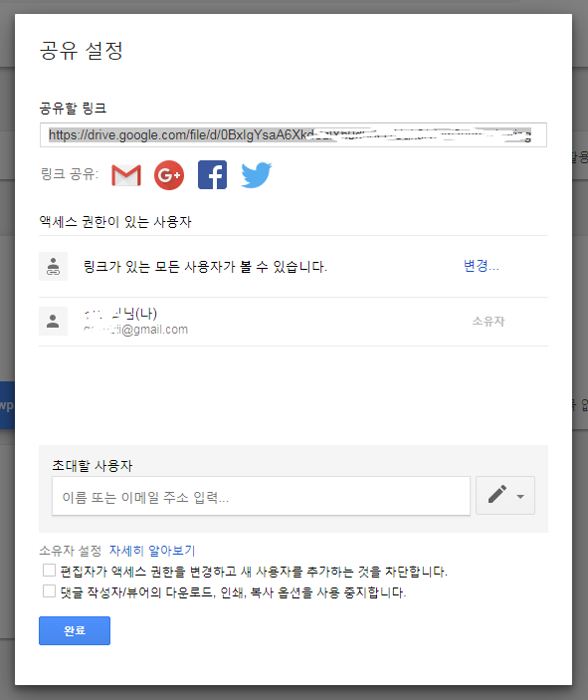The image size is (588, 700).
Task: Share the link via Google+ icon
Action: point(169,175)
